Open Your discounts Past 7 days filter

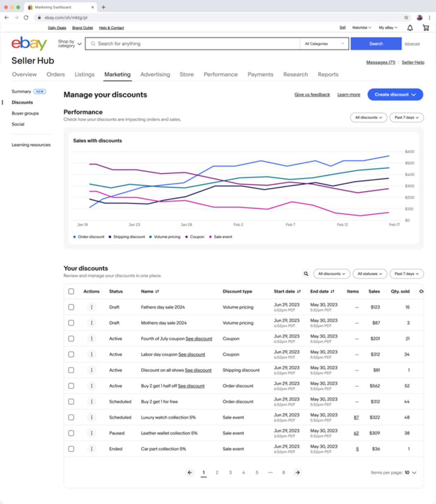407,274
